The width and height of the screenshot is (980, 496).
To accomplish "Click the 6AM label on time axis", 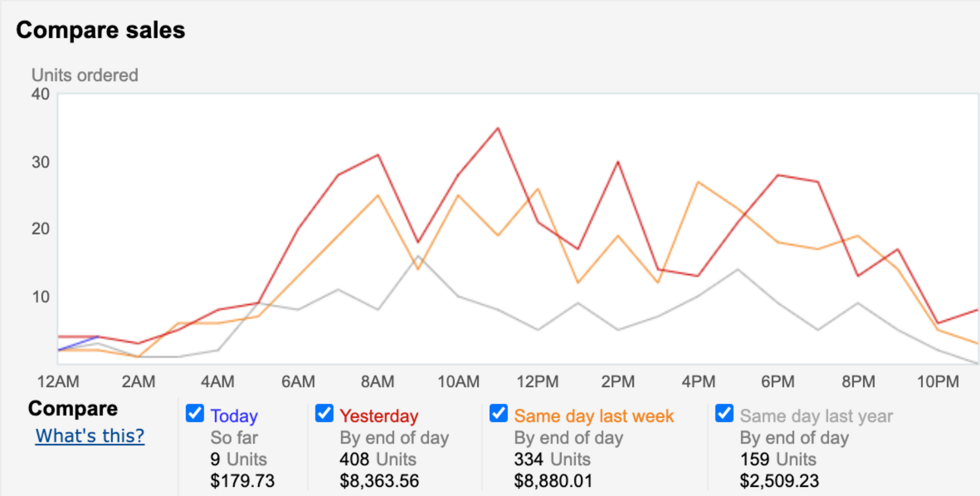I will coord(298,382).
